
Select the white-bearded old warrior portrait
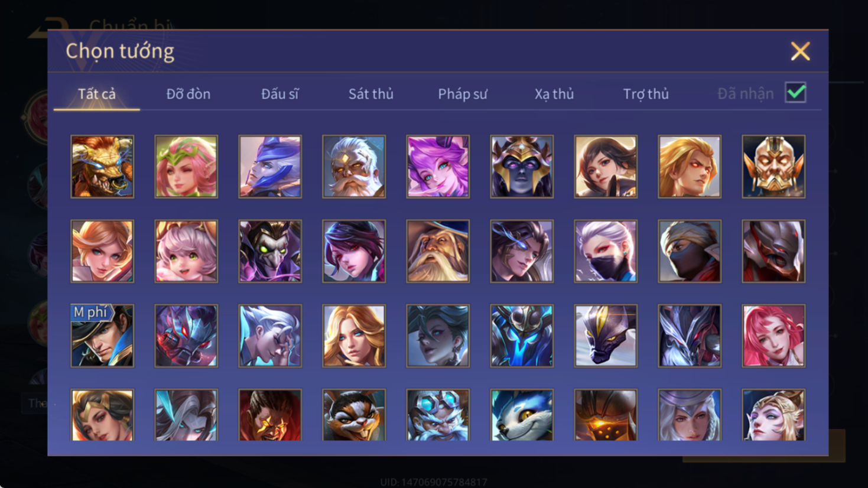point(354,167)
